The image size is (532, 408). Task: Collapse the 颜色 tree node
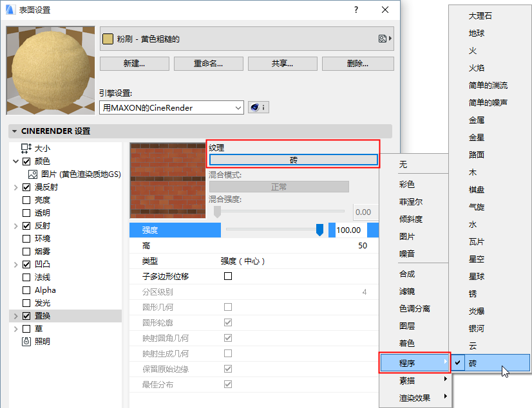click(x=15, y=162)
